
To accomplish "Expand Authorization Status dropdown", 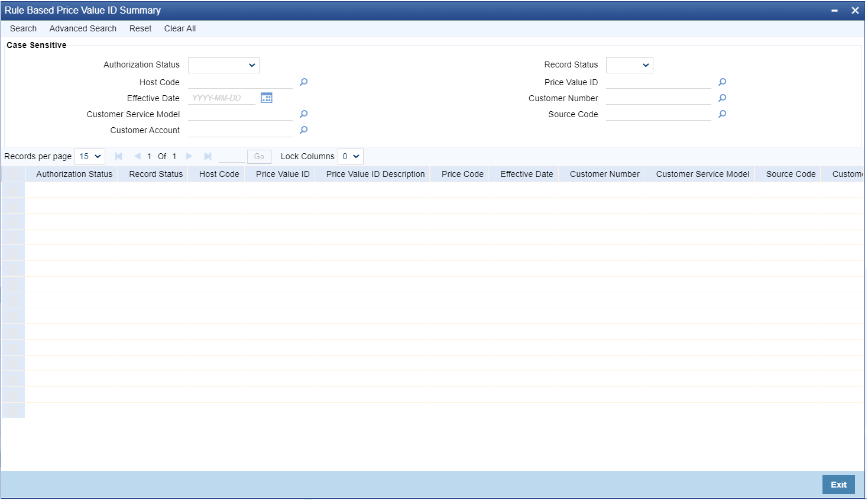I will click(224, 65).
